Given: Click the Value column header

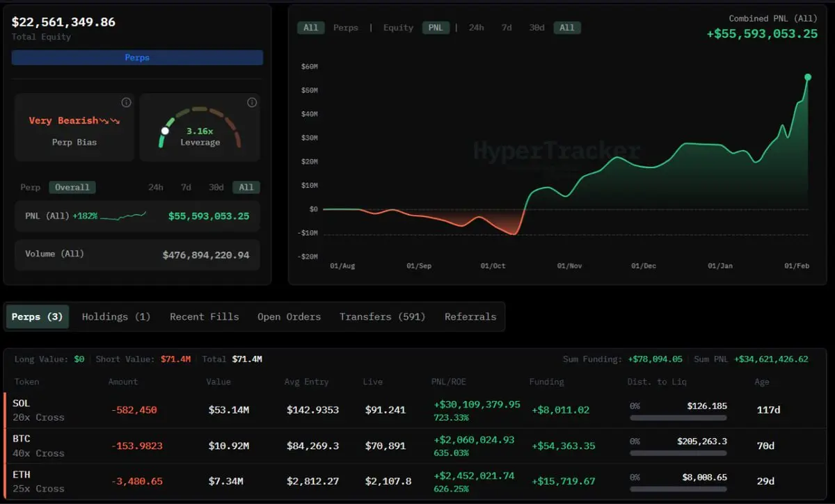Looking at the screenshot, I should point(218,382).
